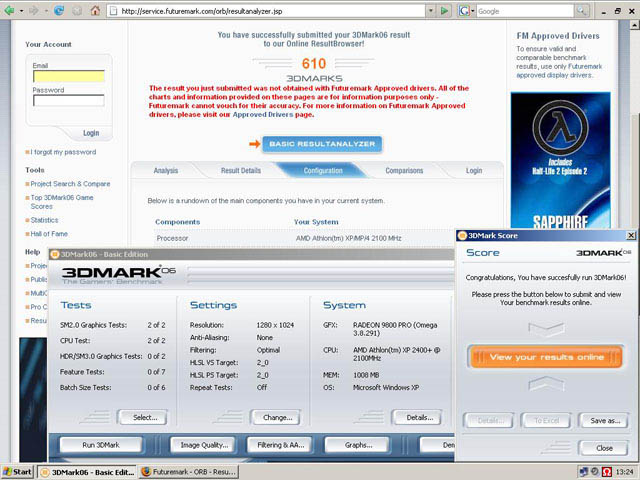This screenshot has height=480, width=640.
Task: Open the Comparisons tab
Action: click(x=404, y=171)
